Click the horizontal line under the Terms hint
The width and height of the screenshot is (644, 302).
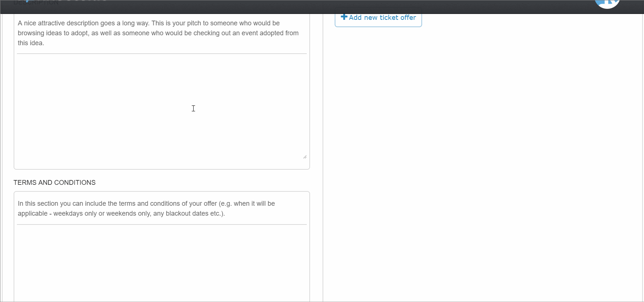click(161, 224)
